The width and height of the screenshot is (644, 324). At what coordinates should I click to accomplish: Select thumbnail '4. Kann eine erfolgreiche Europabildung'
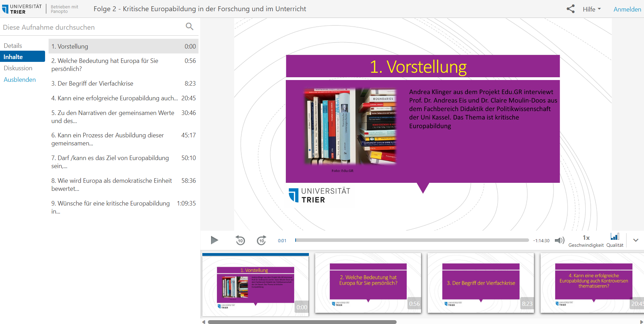(x=592, y=283)
